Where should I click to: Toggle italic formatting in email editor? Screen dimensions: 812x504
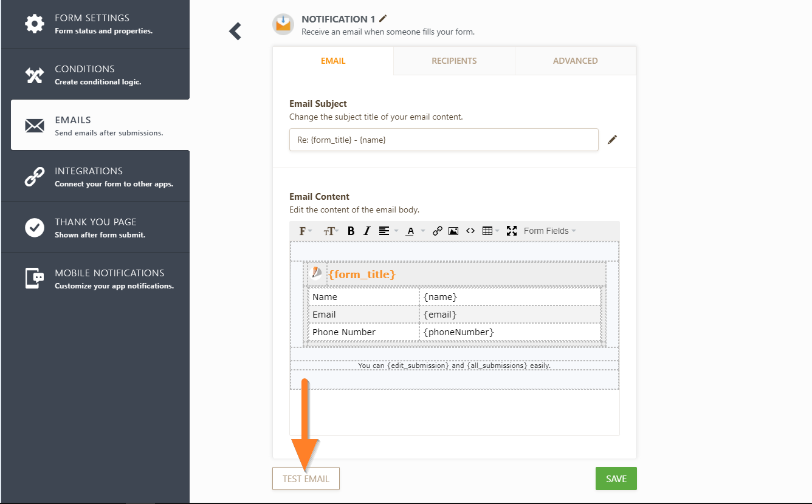coord(366,231)
